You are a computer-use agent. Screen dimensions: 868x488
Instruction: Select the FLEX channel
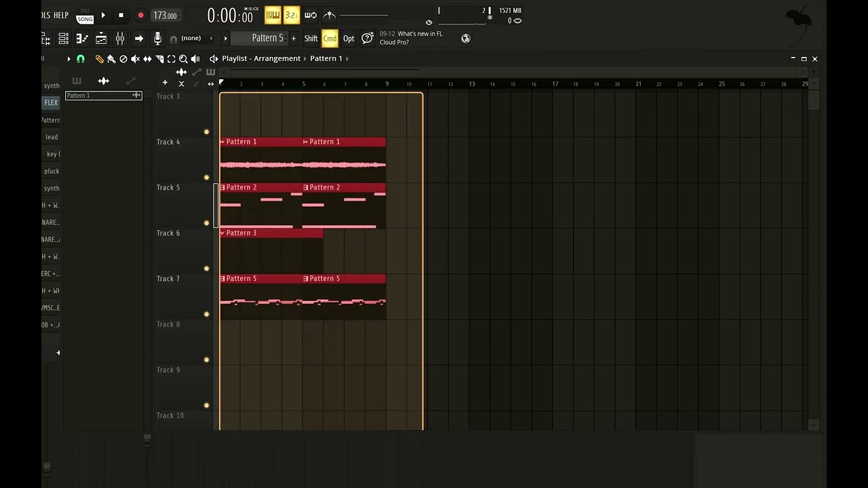(x=51, y=102)
